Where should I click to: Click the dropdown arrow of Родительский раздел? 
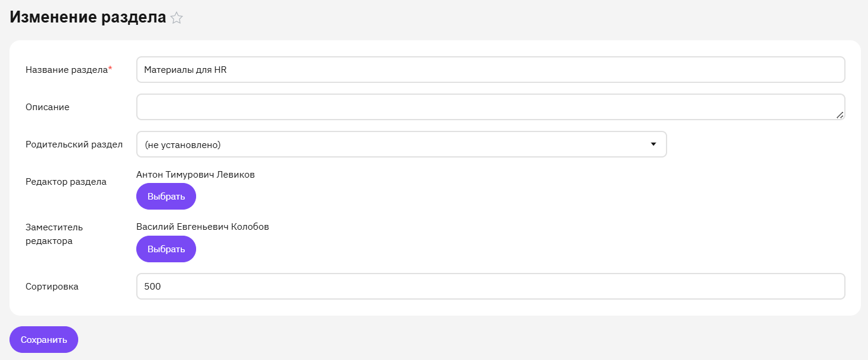point(654,144)
